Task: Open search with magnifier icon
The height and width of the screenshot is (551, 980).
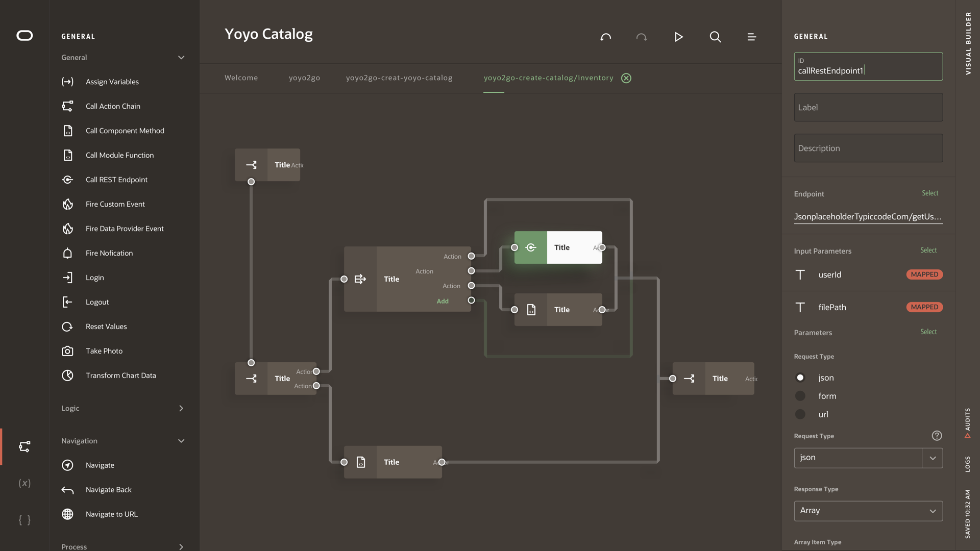Action: click(x=715, y=37)
